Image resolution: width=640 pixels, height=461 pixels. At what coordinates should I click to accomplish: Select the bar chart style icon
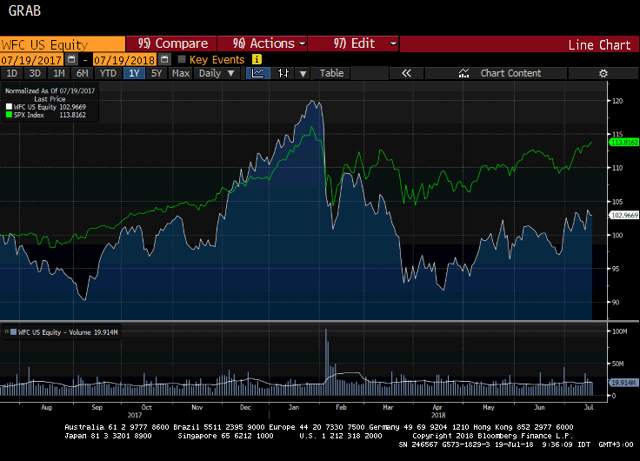coord(283,73)
